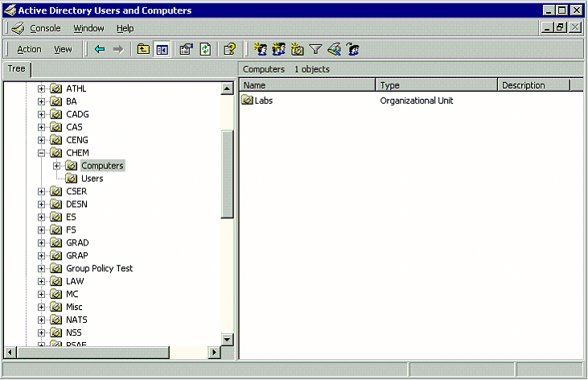Collapse the CHEM node
This screenshot has height=380, width=588.
coord(41,153)
